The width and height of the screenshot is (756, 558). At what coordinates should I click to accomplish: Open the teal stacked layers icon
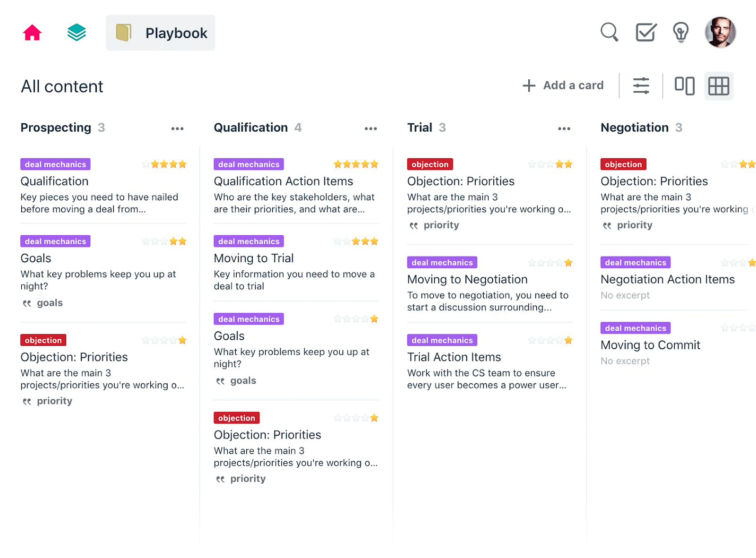tap(77, 33)
